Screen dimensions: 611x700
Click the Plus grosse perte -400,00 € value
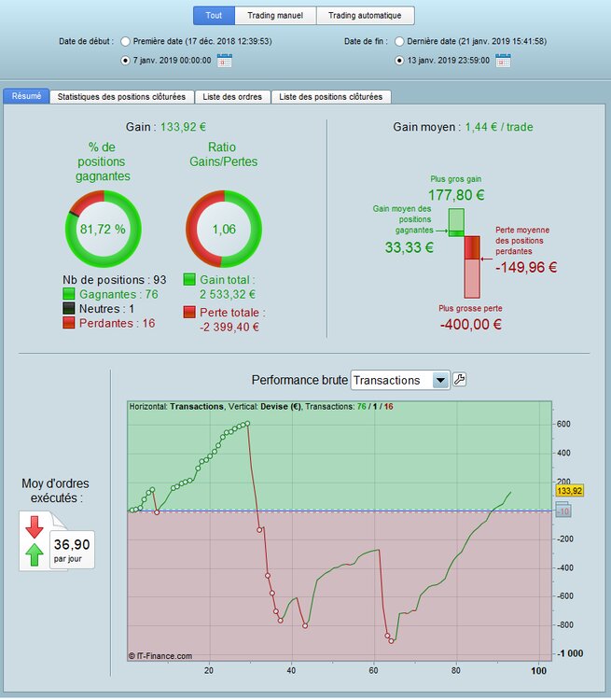(x=471, y=324)
